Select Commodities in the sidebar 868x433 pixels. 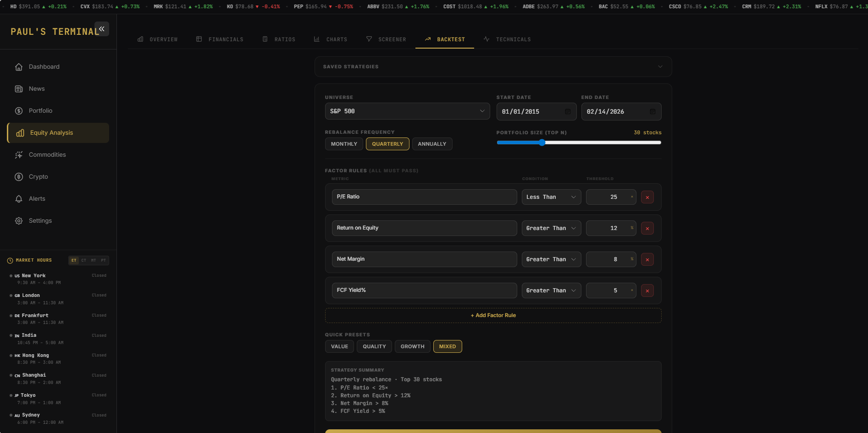tap(47, 154)
